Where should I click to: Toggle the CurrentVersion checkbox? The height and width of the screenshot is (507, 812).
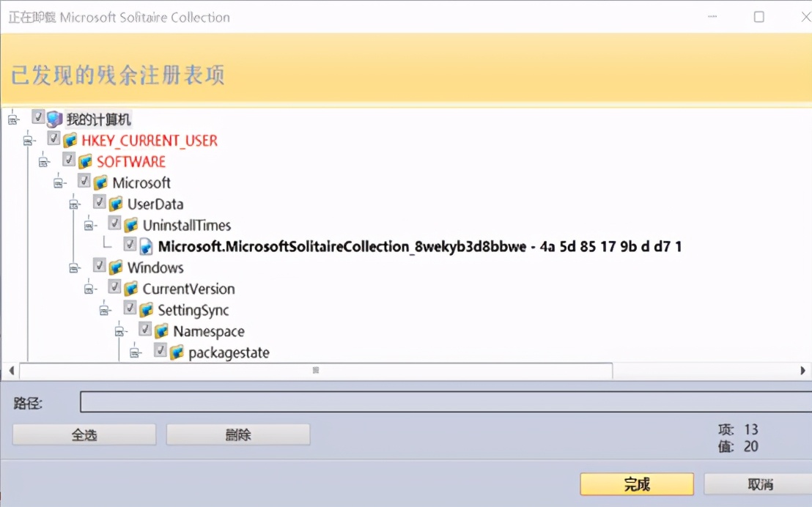coord(114,286)
